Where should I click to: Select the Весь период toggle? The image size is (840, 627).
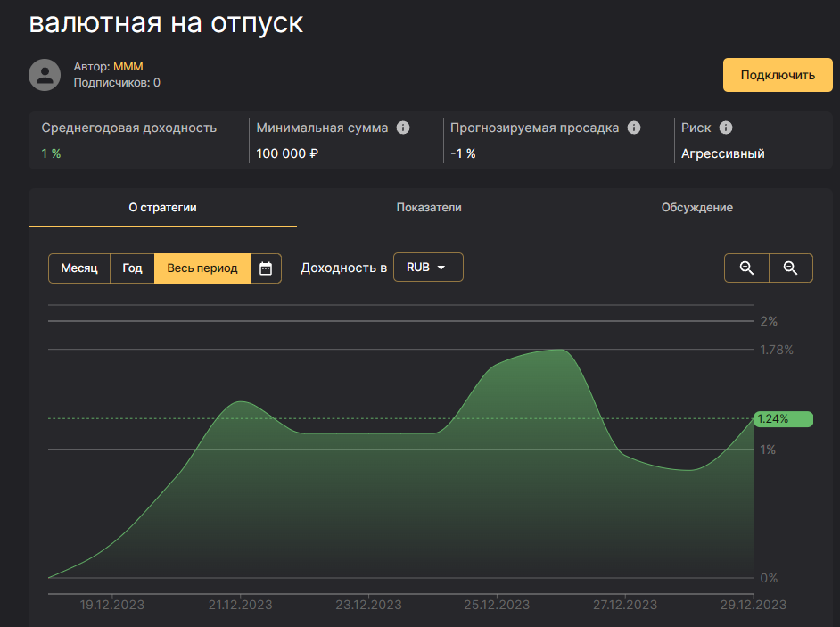[202, 268]
